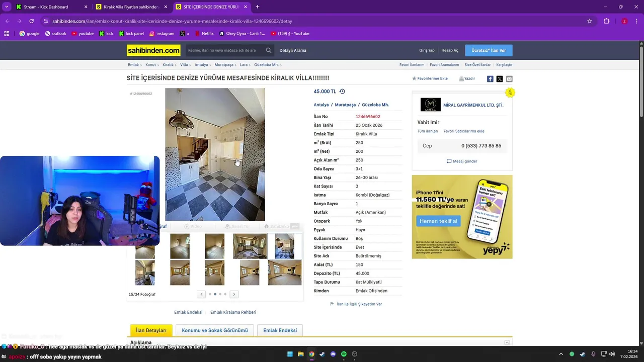Open Spotify from the taskbar
644x362 pixels.
344,354
